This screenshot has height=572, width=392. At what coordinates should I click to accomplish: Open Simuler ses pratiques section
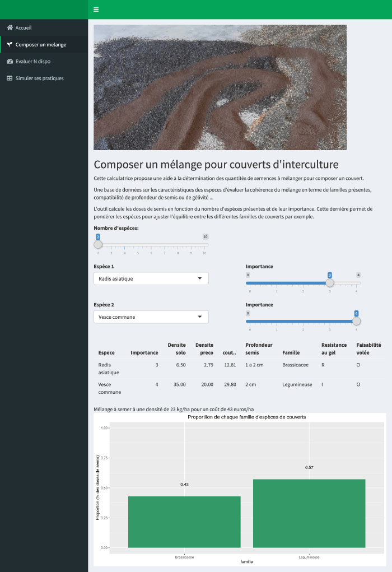tap(39, 78)
